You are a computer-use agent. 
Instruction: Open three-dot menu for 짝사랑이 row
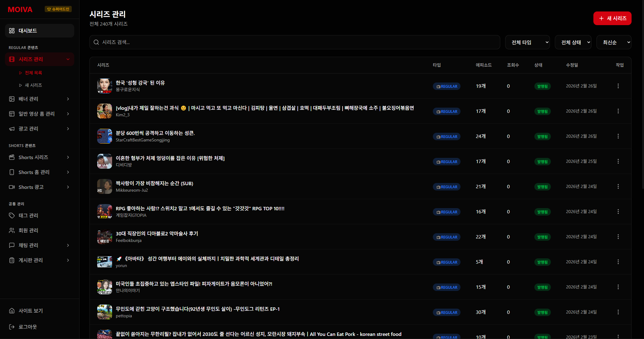pos(618,186)
